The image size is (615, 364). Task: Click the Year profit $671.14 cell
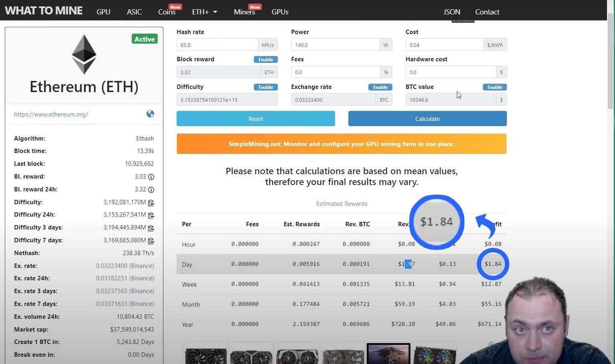pos(489,324)
